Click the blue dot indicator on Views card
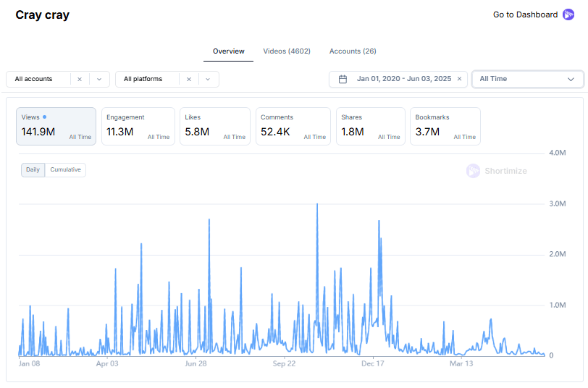Screen dimensions: 588x388 [44, 117]
